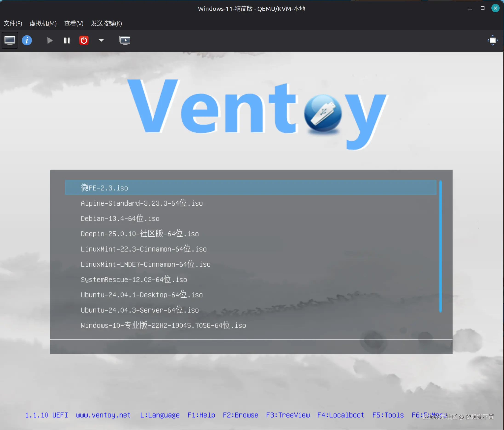
Task: Click the graphical console monitor icon
Action: (10, 40)
